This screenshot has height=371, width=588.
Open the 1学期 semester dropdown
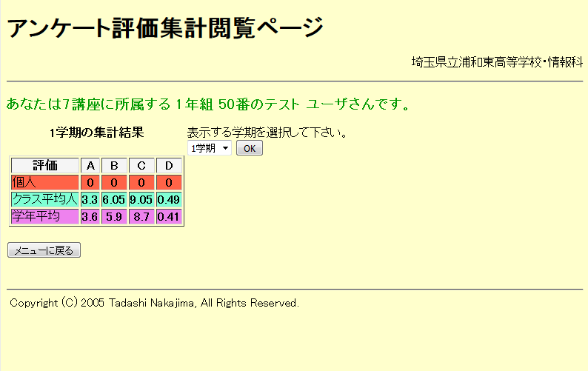coord(210,148)
